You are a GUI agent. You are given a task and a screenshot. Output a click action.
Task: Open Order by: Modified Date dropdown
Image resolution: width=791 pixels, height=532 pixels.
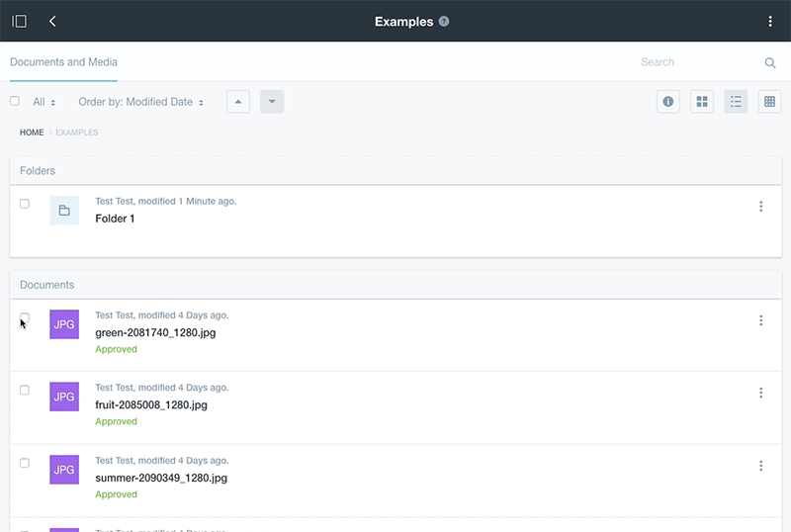point(140,102)
